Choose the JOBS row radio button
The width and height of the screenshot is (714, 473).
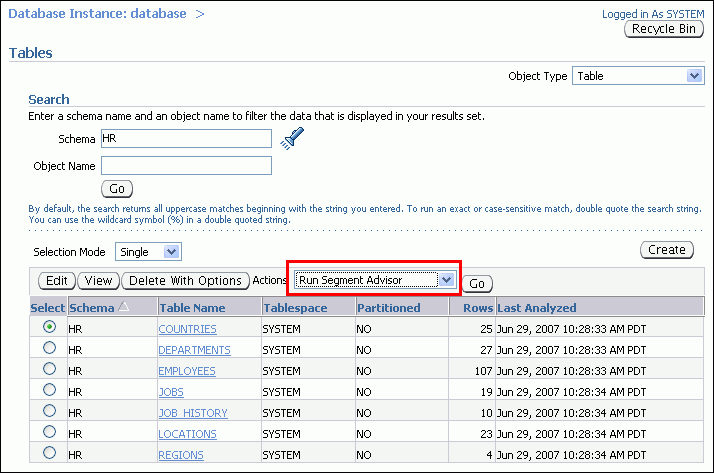pos(49,390)
